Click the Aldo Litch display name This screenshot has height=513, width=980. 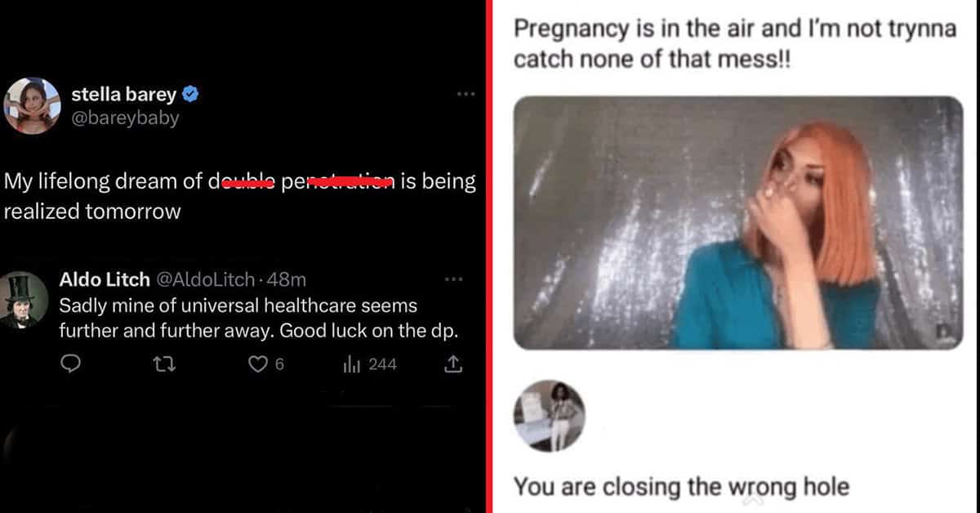[x=105, y=279]
